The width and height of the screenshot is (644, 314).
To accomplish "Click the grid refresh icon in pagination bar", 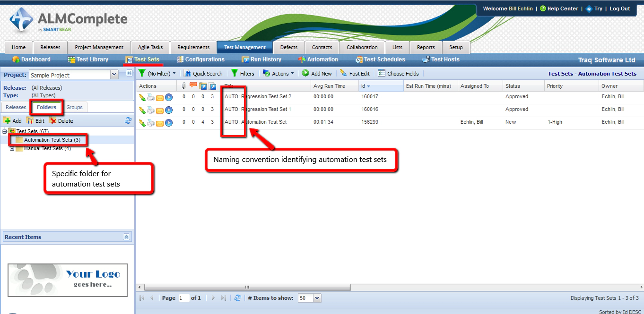I will click(238, 298).
